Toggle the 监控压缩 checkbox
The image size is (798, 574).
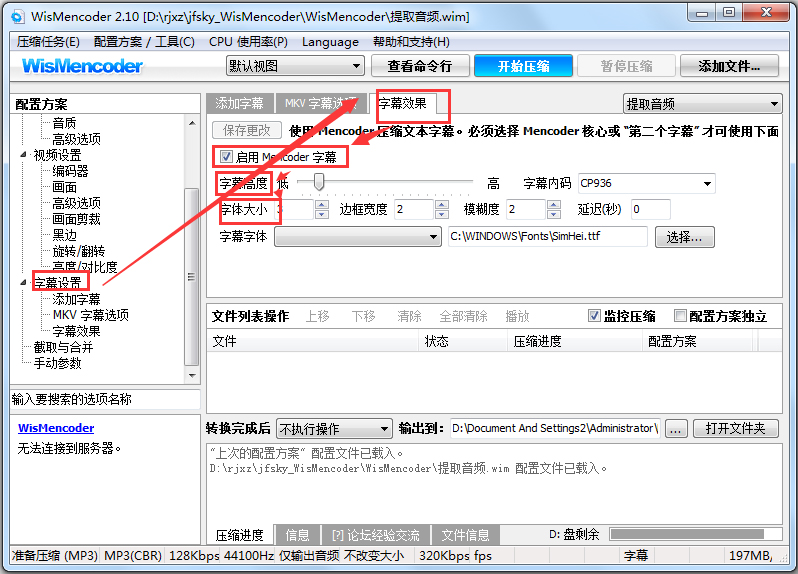(593, 316)
